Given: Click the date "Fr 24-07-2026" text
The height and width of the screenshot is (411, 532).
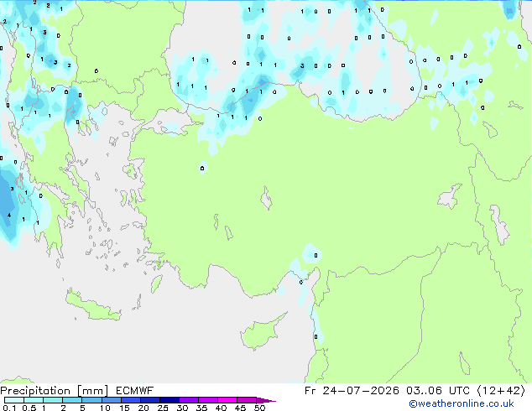Looking at the screenshot, I should [352, 391].
